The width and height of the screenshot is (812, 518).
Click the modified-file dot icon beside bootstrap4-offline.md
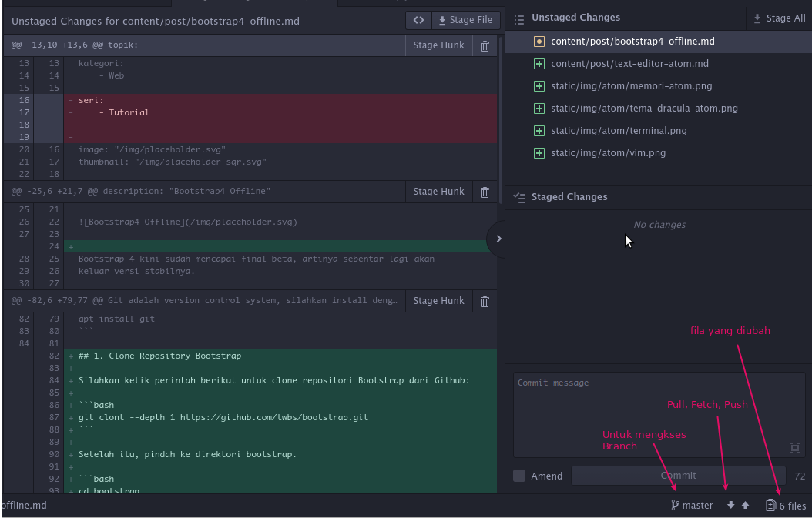coord(539,41)
